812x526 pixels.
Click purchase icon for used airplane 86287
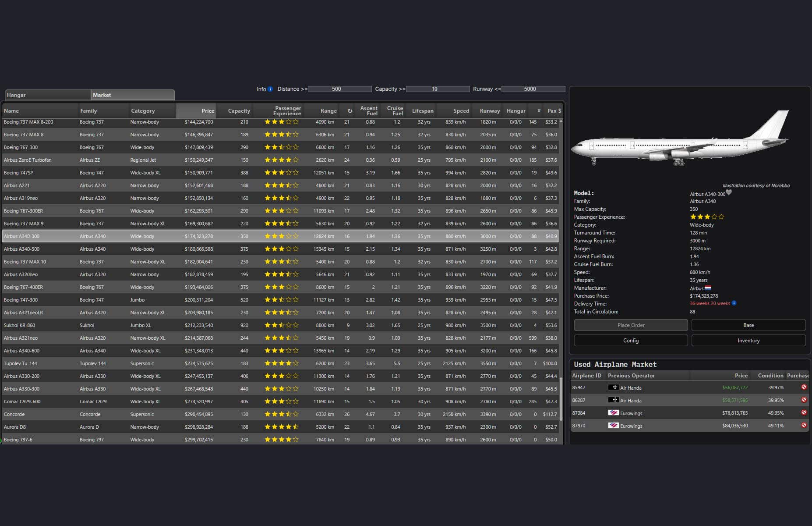pos(804,400)
